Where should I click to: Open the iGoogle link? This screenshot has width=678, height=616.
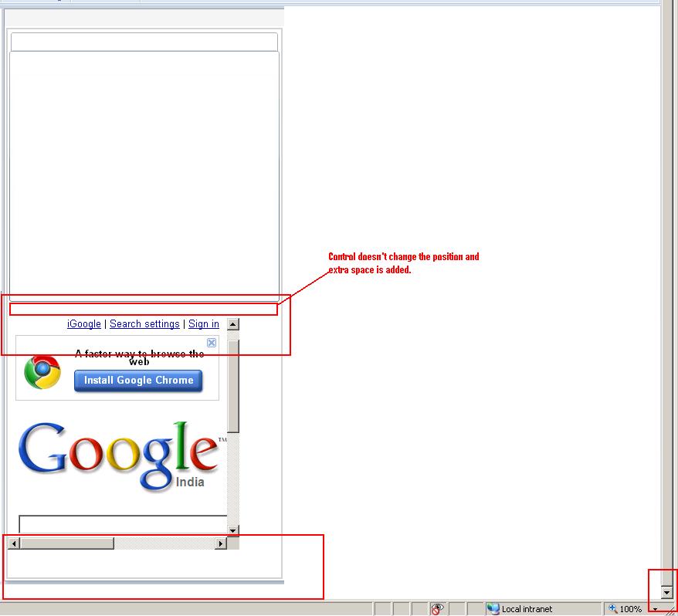click(x=84, y=323)
